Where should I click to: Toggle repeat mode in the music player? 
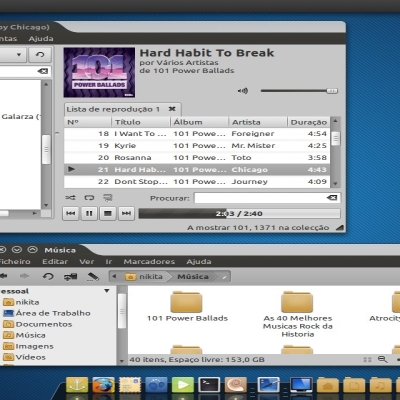pos(89,198)
